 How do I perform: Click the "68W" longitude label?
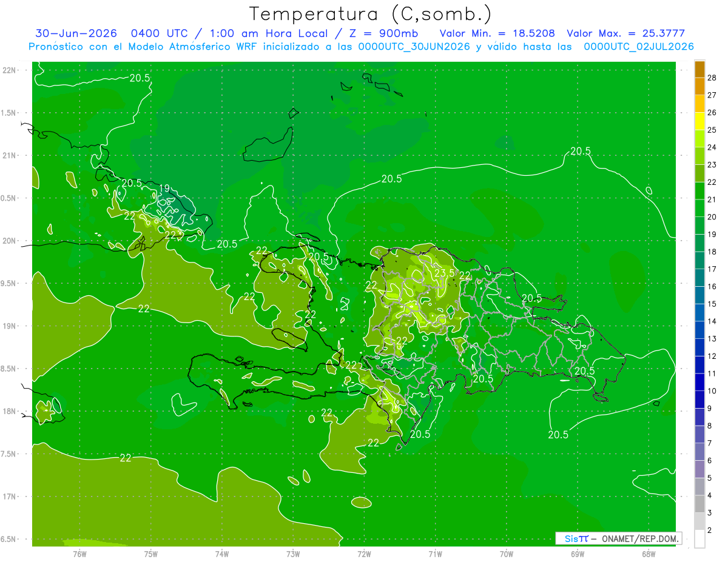click(649, 554)
